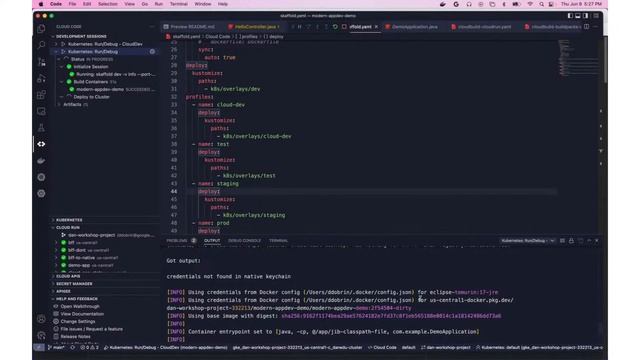The image size is (640, 360).
Task: Open Customize Layout button in title bar
Action: point(596,16)
